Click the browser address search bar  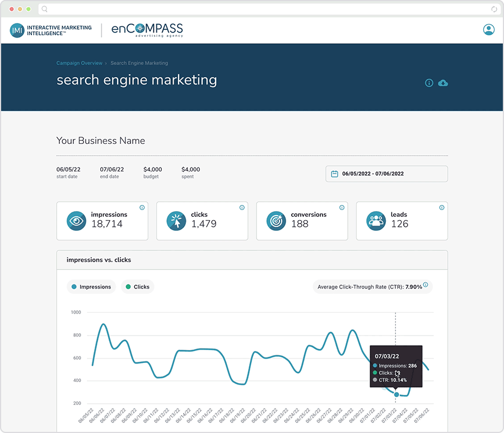click(x=263, y=9)
